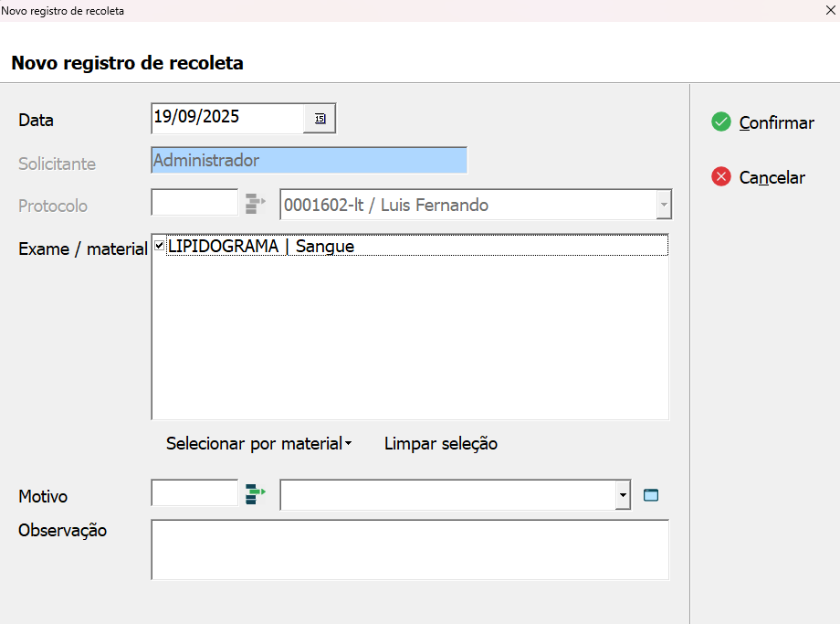840x624 pixels.
Task: Click the 0001602-lt / Luis Fernando text
Action: (x=386, y=205)
